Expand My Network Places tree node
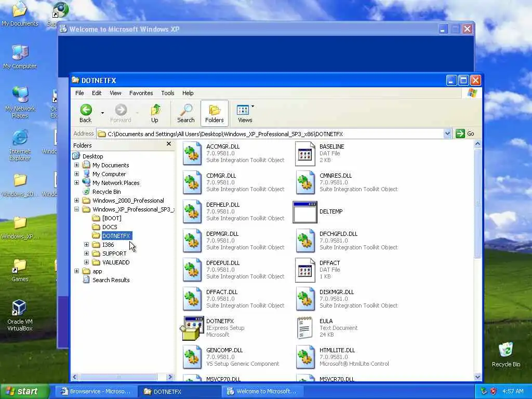This screenshot has height=399, width=532. tap(77, 182)
